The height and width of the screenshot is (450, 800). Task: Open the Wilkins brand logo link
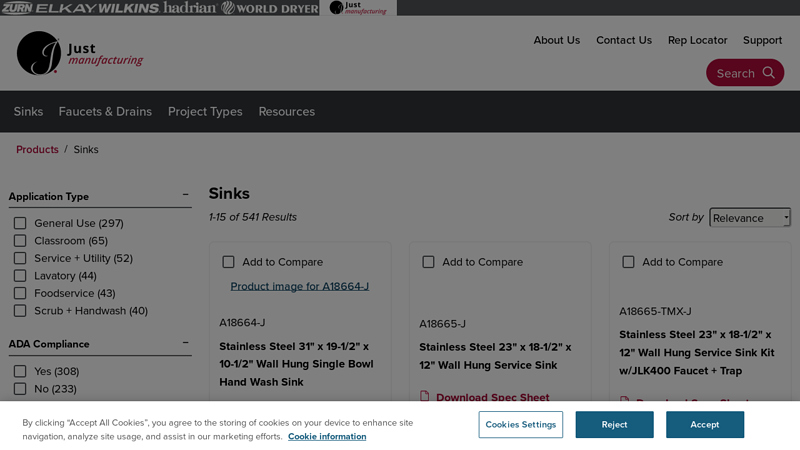click(x=128, y=8)
